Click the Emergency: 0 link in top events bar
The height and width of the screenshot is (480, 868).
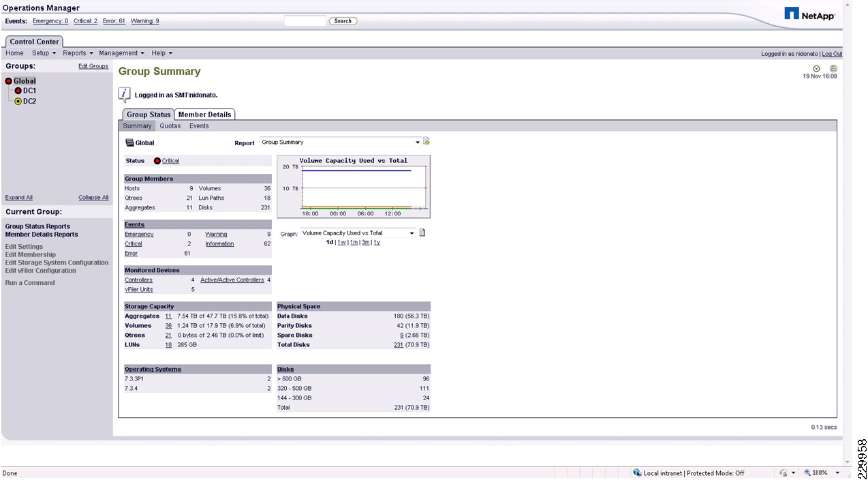[50, 21]
